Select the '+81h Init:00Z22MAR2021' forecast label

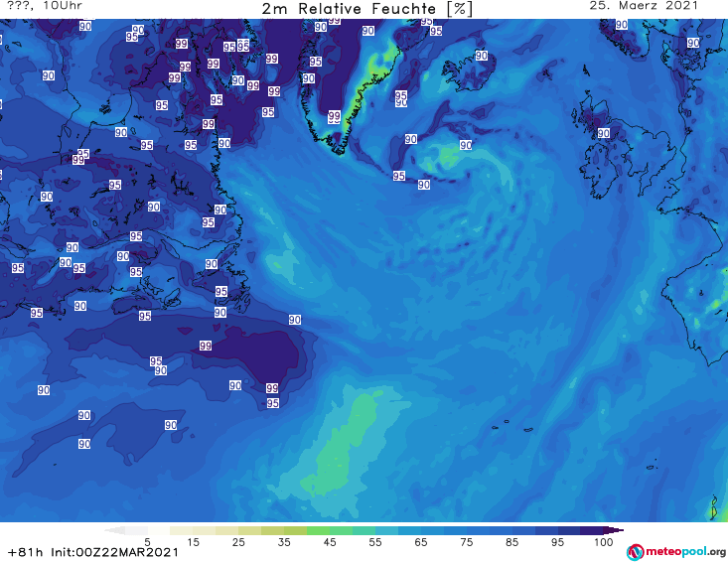point(93,552)
